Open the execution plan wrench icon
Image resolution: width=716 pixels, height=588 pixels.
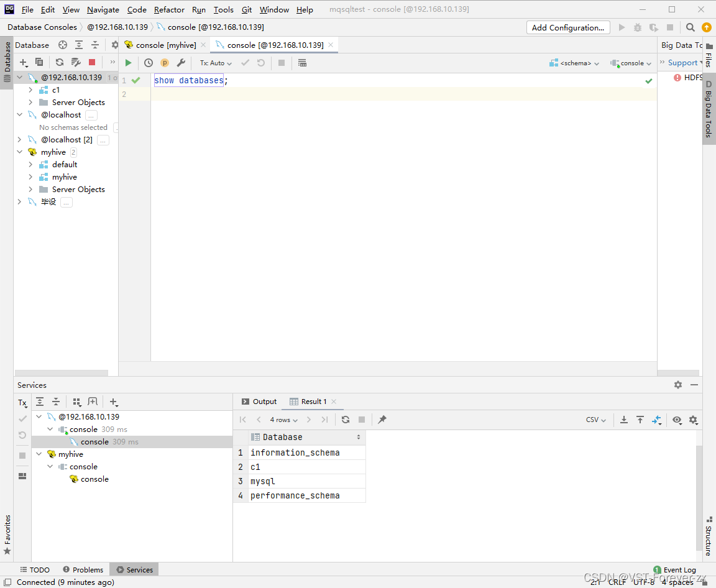[x=181, y=62]
